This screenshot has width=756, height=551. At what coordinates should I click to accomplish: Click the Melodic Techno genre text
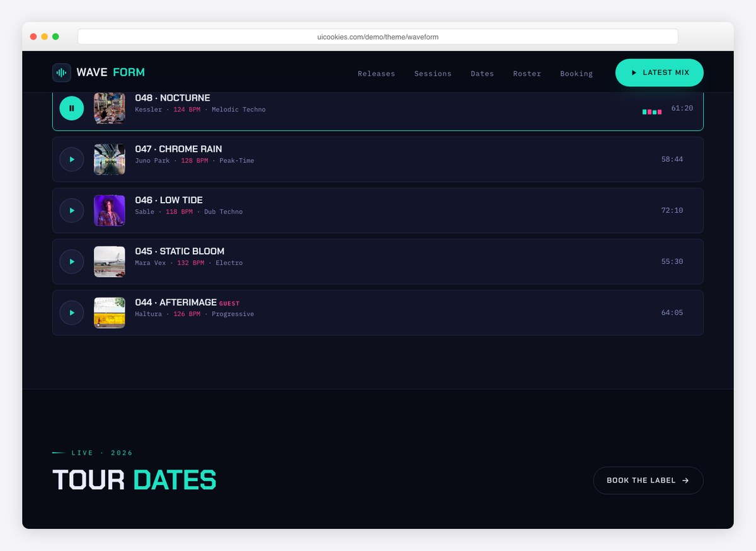239,110
